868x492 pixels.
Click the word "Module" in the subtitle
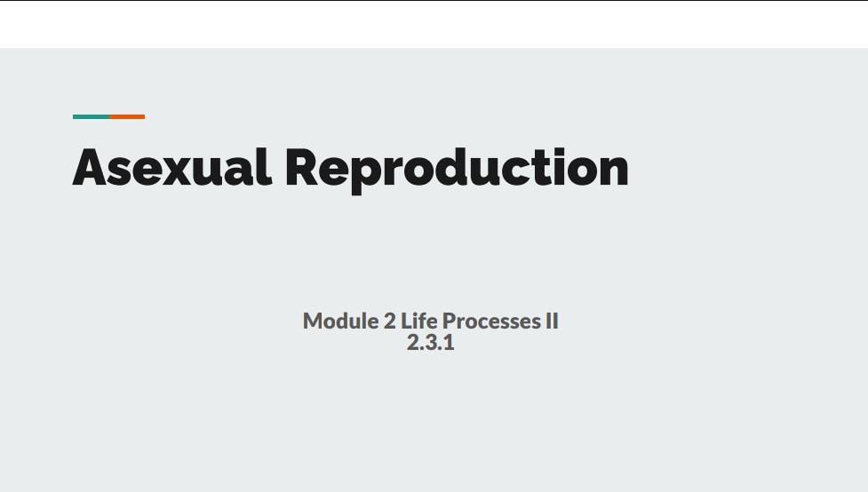[340, 321]
